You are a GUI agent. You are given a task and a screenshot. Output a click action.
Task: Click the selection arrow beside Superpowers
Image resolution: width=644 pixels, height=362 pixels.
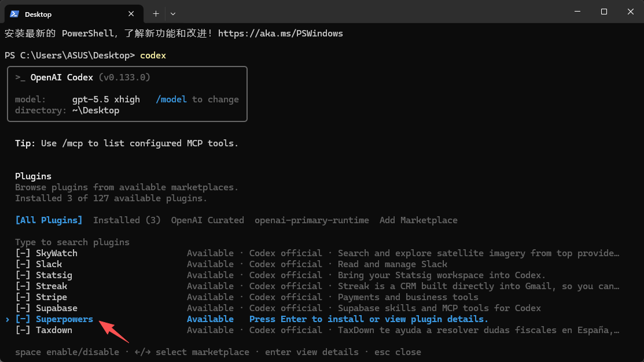click(x=8, y=319)
